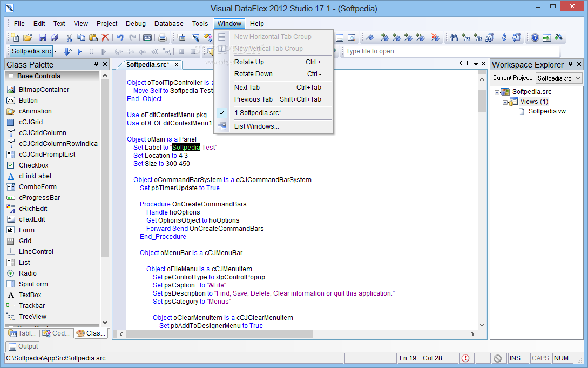The image size is (588, 368).
Task: Toggle the NUM indicator in status bar
Action: coord(563,358)
